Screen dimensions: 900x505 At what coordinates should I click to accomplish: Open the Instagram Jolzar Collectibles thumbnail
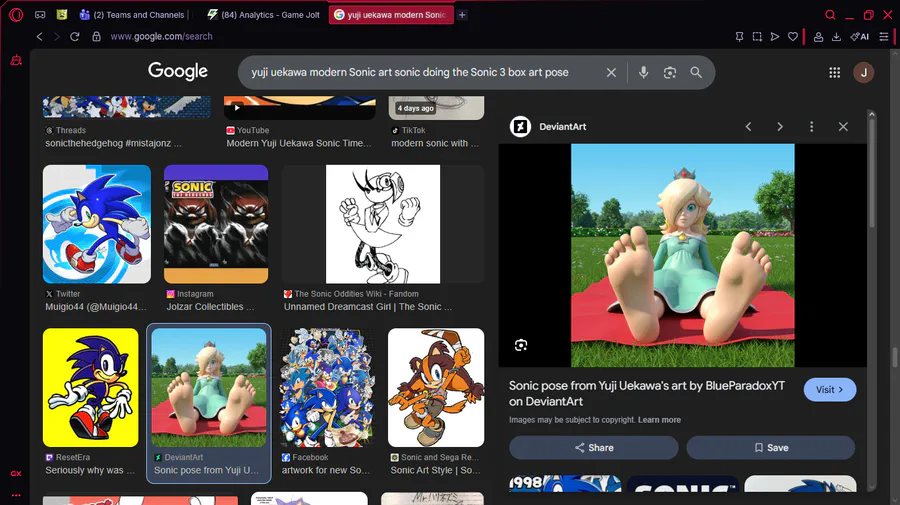point(216,224)
